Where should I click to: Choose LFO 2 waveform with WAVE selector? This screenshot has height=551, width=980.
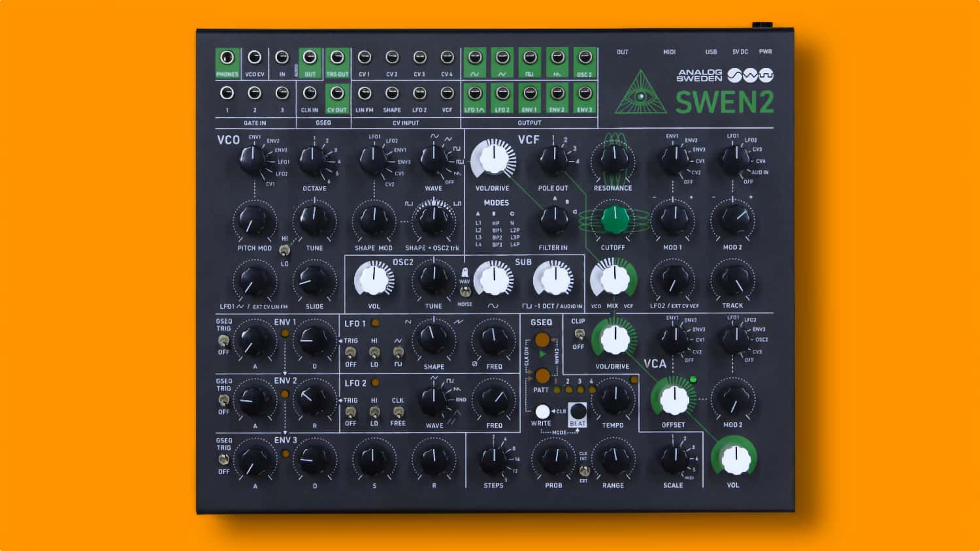434,400
